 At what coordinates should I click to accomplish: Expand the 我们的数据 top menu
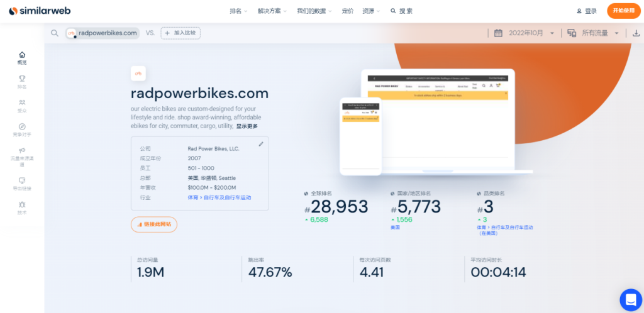coord(314,11)
